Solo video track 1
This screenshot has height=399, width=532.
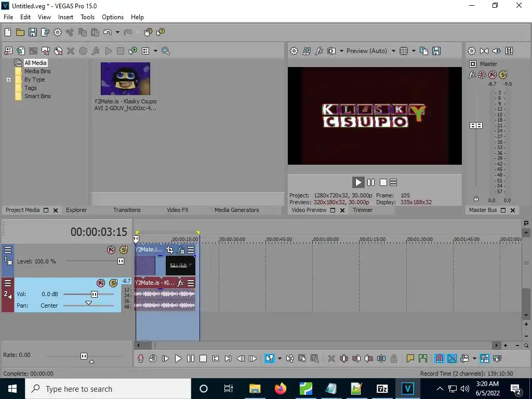[x=124, y=250]
